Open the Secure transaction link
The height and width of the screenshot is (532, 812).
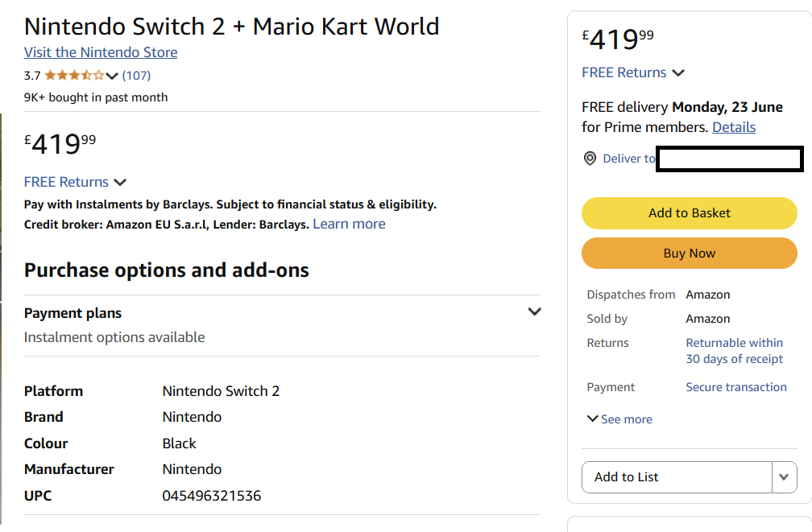click(736, 387)
